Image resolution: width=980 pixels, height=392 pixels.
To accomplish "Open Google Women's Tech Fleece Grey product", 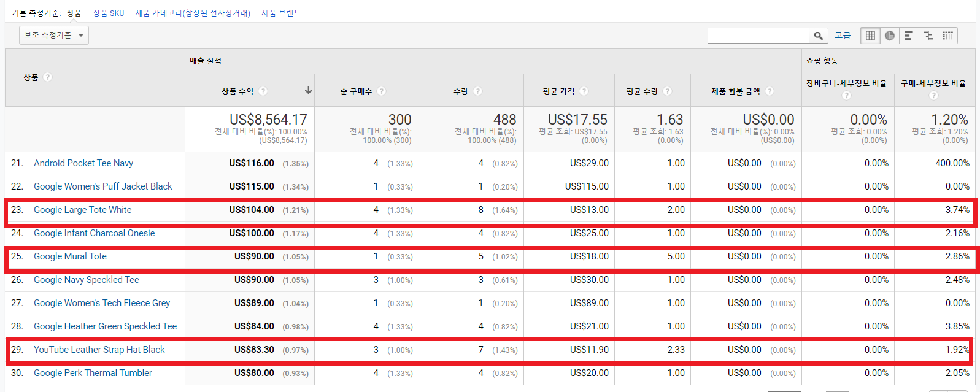I will coord(102,303).
